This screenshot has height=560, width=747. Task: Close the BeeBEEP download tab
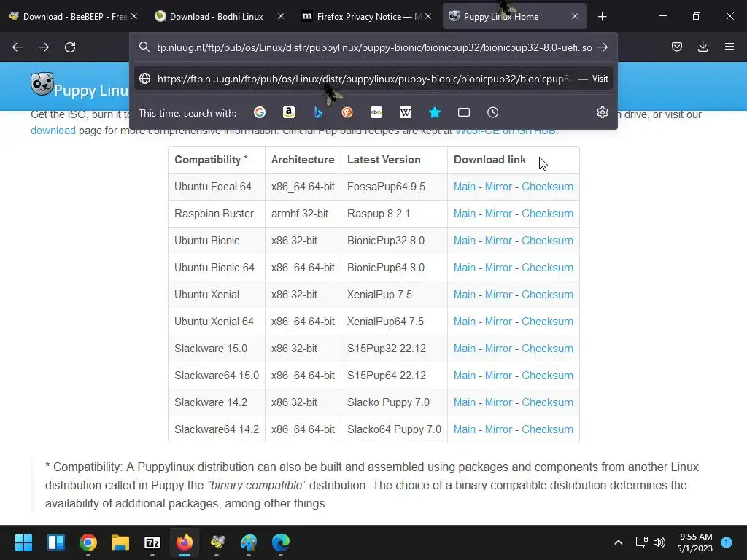point(134,16)
